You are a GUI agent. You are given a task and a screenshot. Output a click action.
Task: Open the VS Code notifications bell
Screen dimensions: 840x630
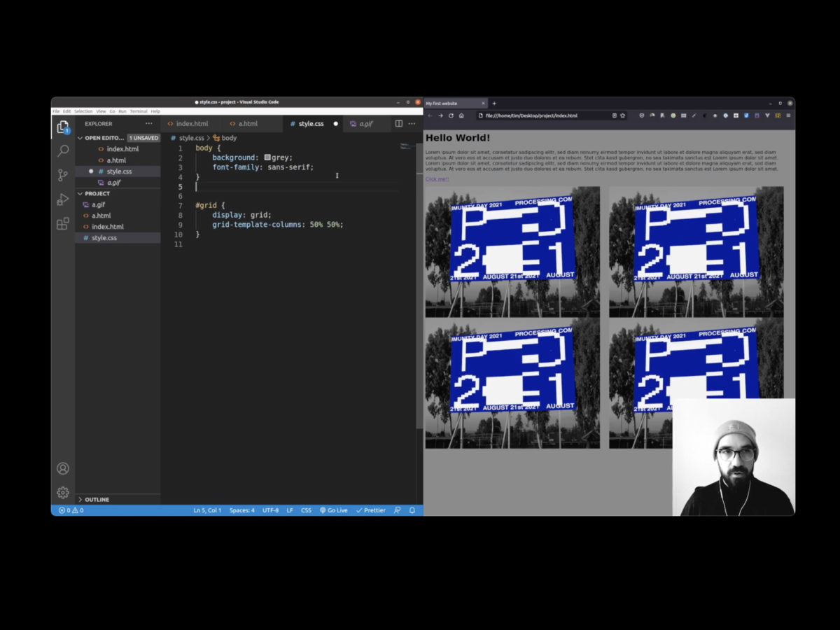coord(412,510)
